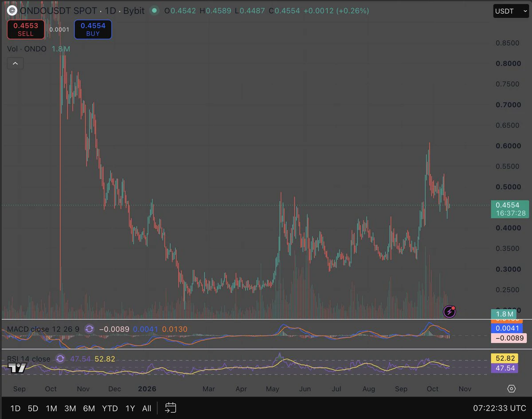Click the 0.0001 spread value
Image resolution: width=532 pixels, height=419 pixels.
pos(59,30)
